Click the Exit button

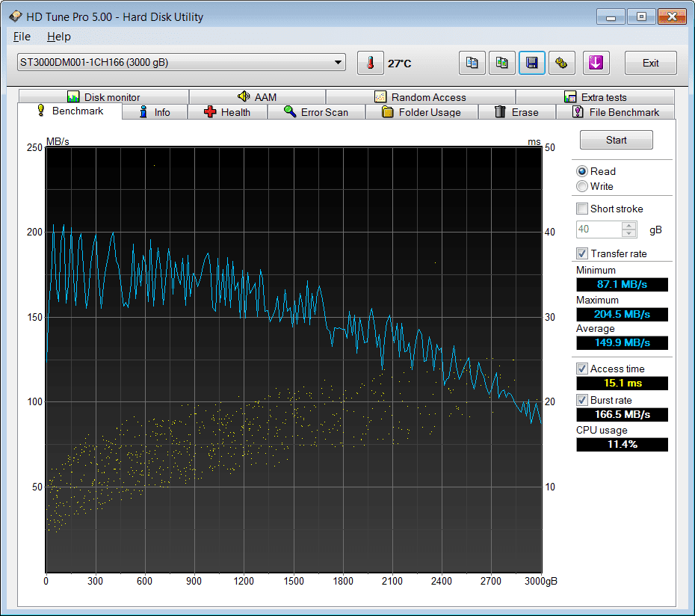(x=650, y=63)
